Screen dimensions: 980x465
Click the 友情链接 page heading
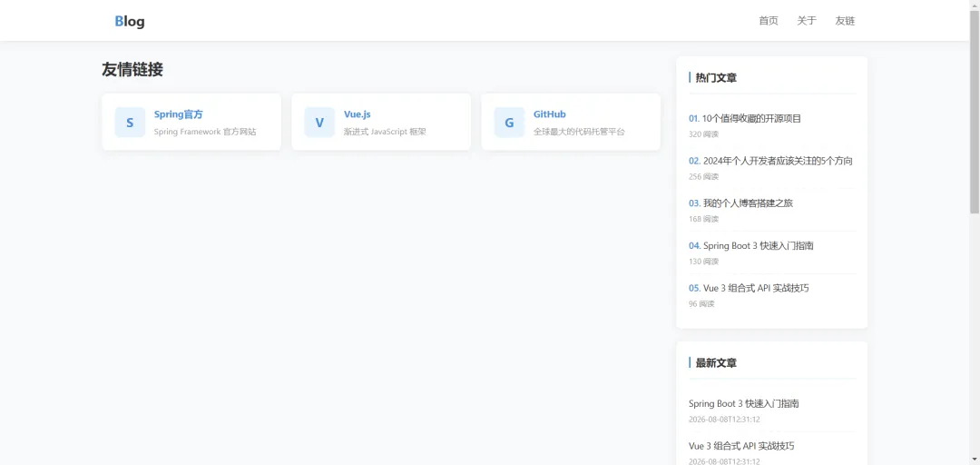point(132,69)
